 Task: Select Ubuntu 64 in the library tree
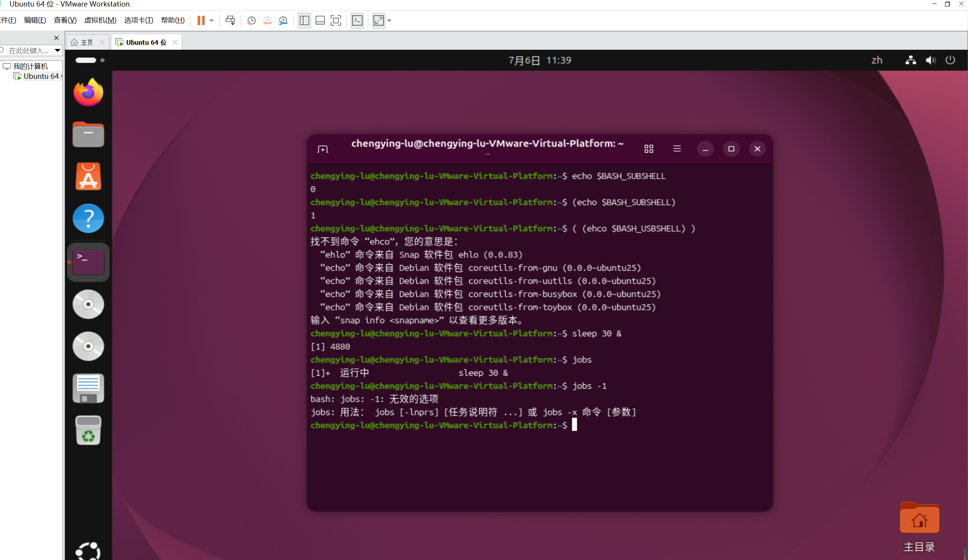pos(41,76)
